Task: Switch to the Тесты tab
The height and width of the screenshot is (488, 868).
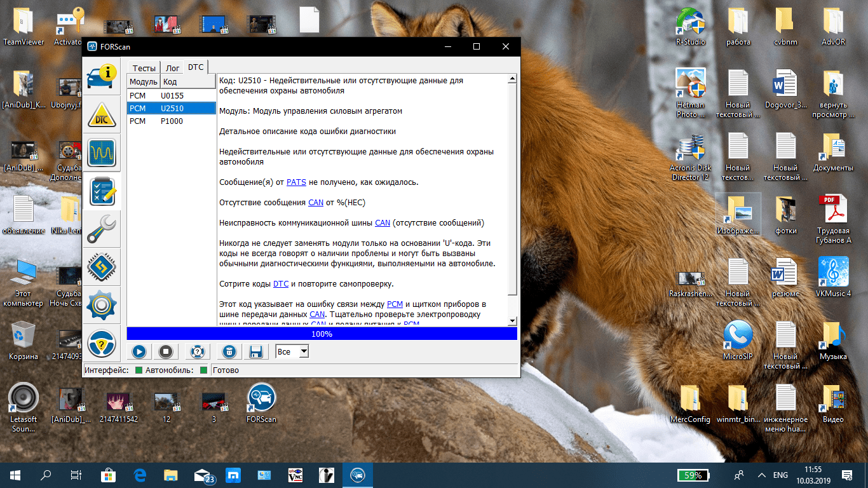Action: pos(144,68)
